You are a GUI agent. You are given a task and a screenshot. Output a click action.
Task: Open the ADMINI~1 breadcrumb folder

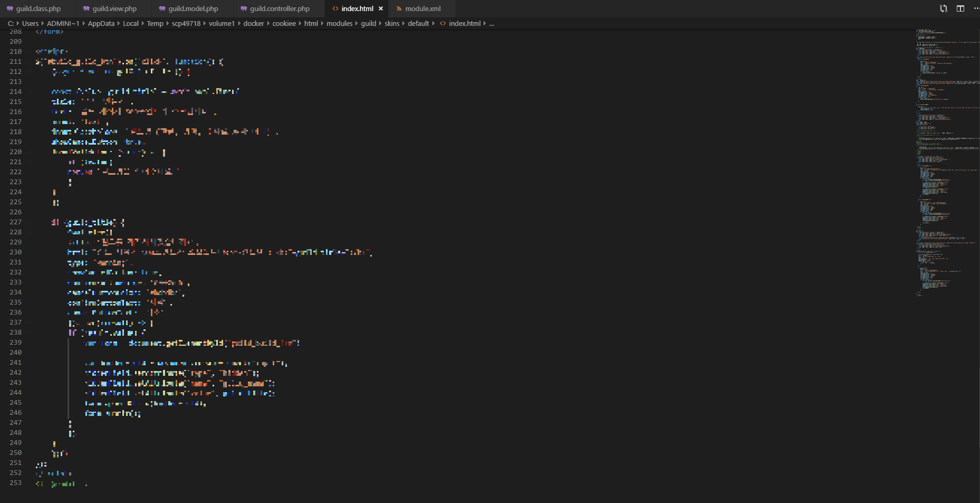[63, 23]
